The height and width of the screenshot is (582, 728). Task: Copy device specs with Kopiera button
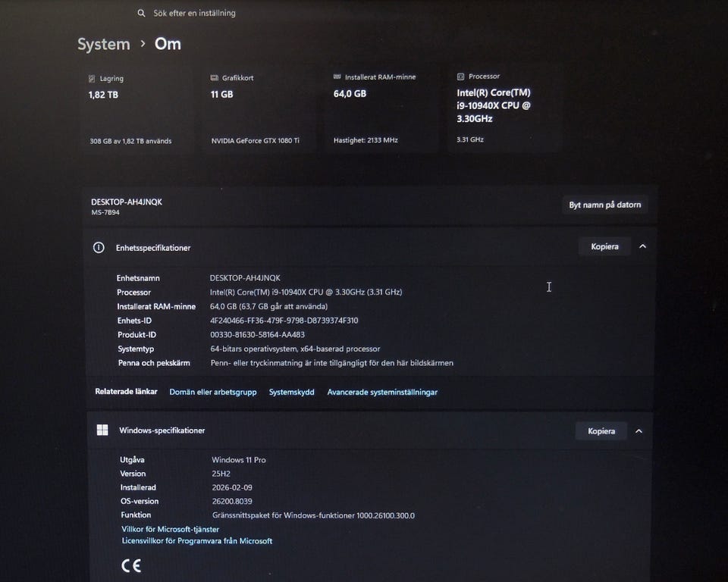[x=604, y=246]
